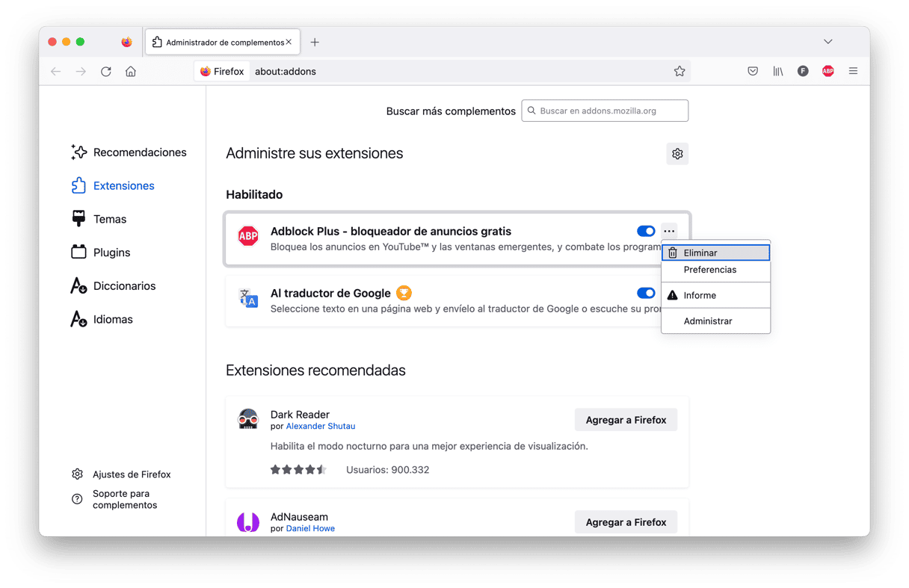This screenshot has height=588, width=909.
Task: Open the Pocket save icon
Action: click(753, 72)
